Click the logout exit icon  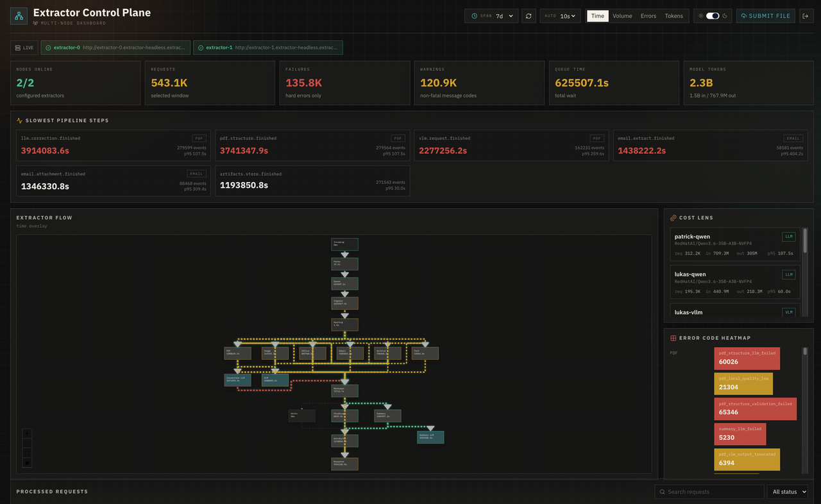point(805,16)
